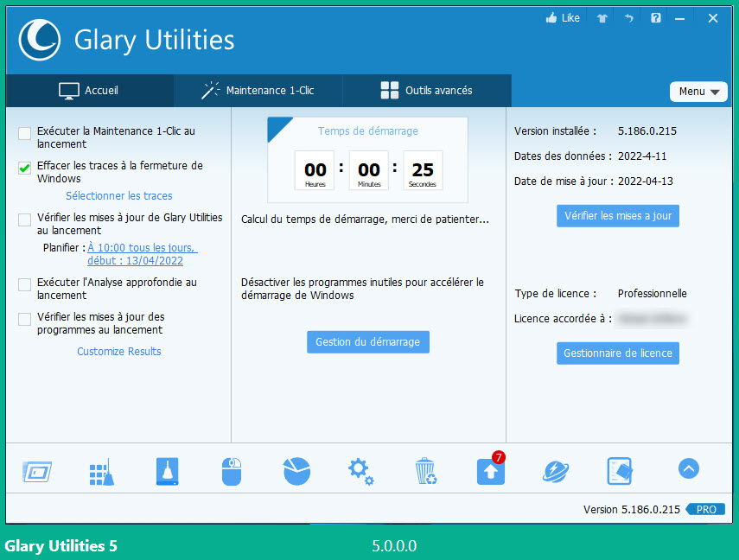Expand the bottom toolbar up arrow
739x560 pixels.
(x=689, y=468)
